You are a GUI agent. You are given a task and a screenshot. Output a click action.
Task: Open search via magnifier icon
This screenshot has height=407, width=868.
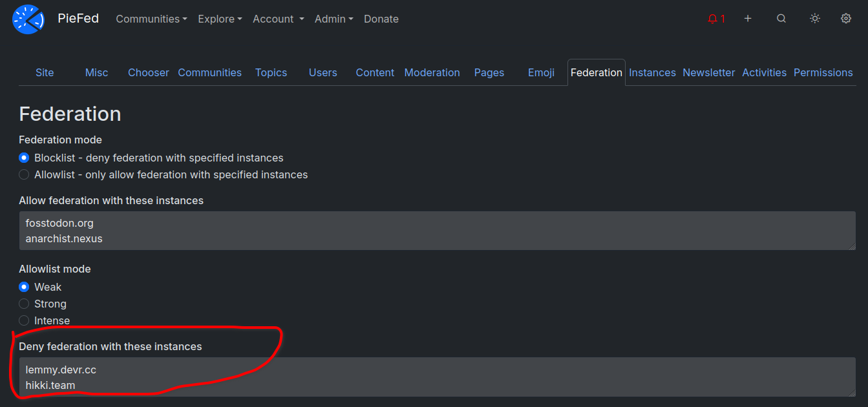point(781,19)
